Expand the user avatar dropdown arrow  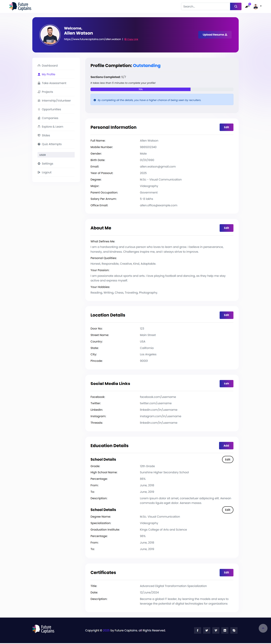pyautogui.click(x=261, y=6)
